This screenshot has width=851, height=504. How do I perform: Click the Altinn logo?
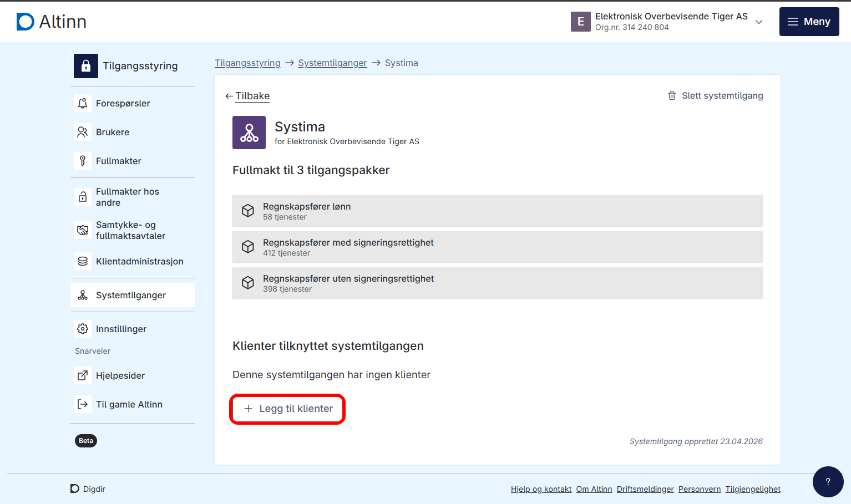point(52,22)
